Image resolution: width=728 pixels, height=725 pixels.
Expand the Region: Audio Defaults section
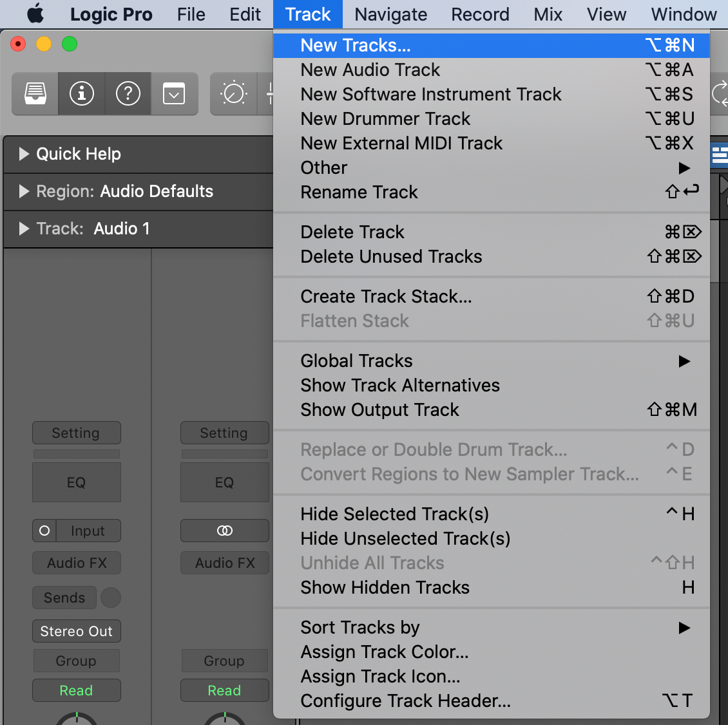pyautogui.click(x=24, y=191)
